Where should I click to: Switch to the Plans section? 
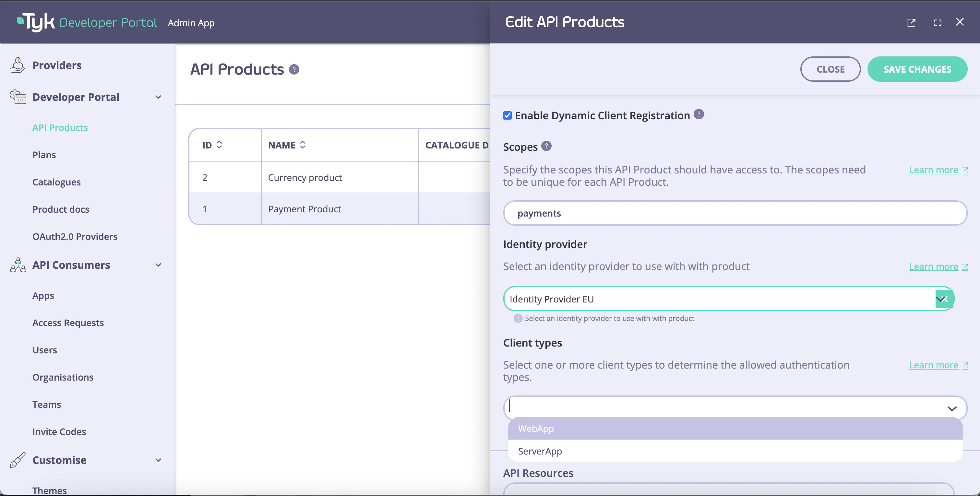(x=44, y=154)
